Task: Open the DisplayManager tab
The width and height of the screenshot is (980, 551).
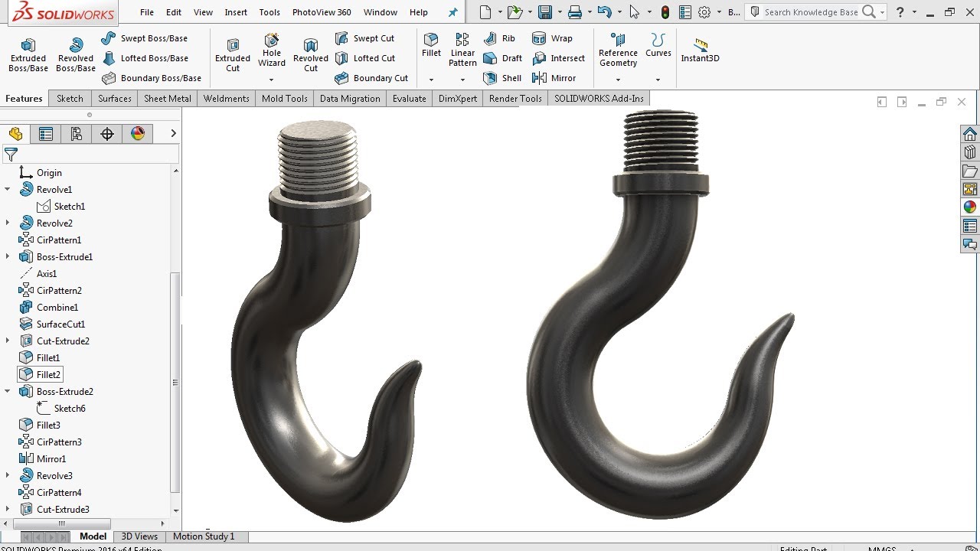Action: 138,134
